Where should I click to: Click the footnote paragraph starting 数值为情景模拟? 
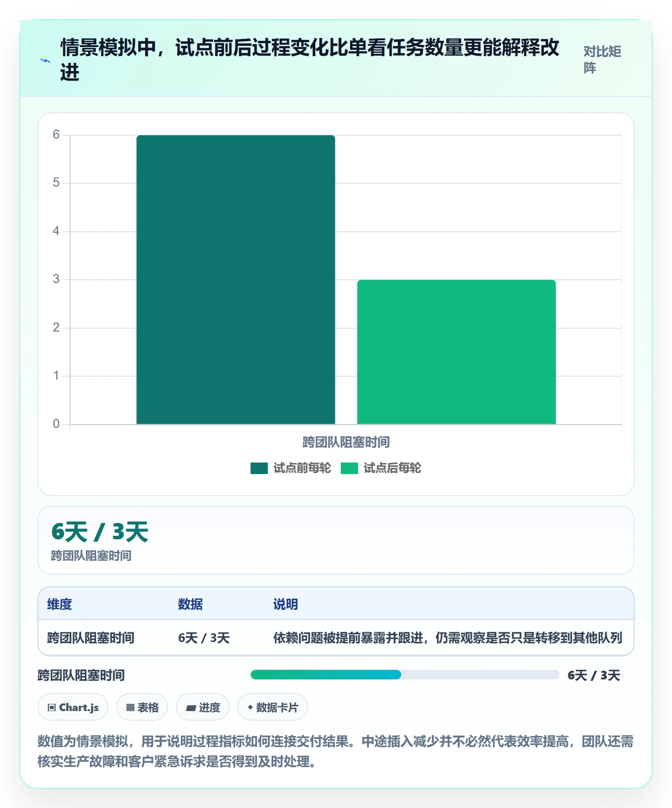click(336, 751)
